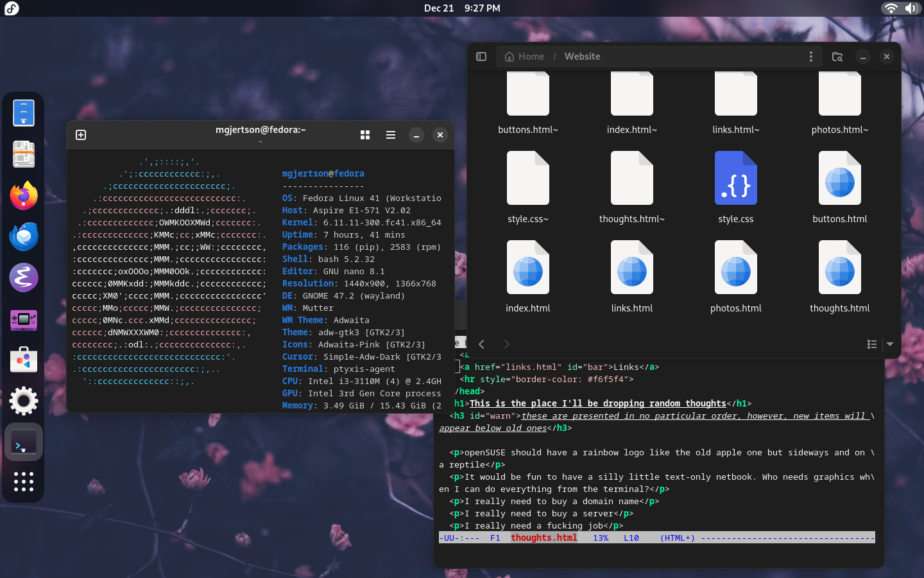The width and height of the screenshot is (924, 578).
Task: Click the Host: Aspire E1-571 line
Action: click(346, 210)
